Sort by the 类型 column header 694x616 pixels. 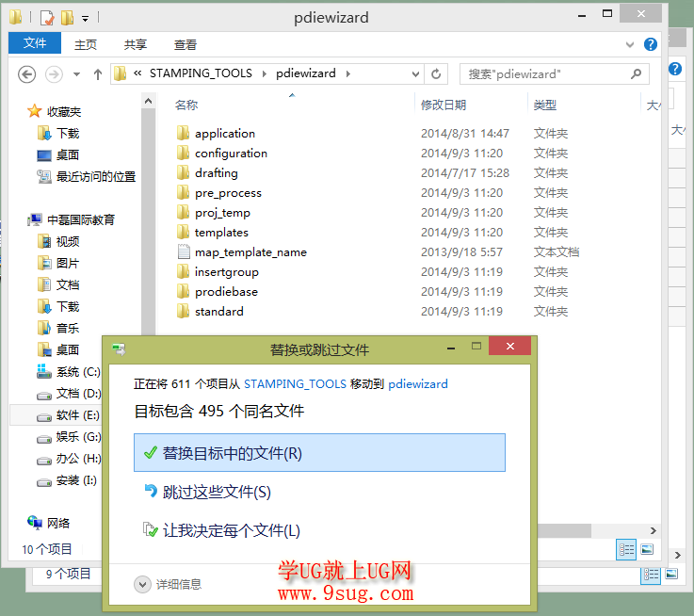coord(544,105)
